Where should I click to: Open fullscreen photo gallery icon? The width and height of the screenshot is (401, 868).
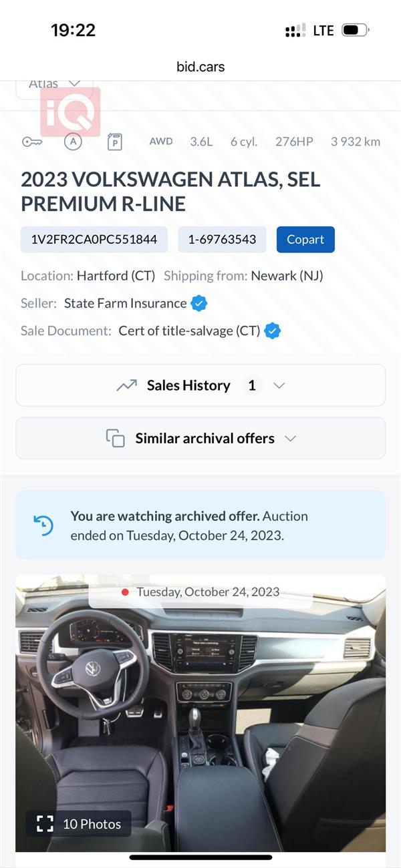coord(45,823)
